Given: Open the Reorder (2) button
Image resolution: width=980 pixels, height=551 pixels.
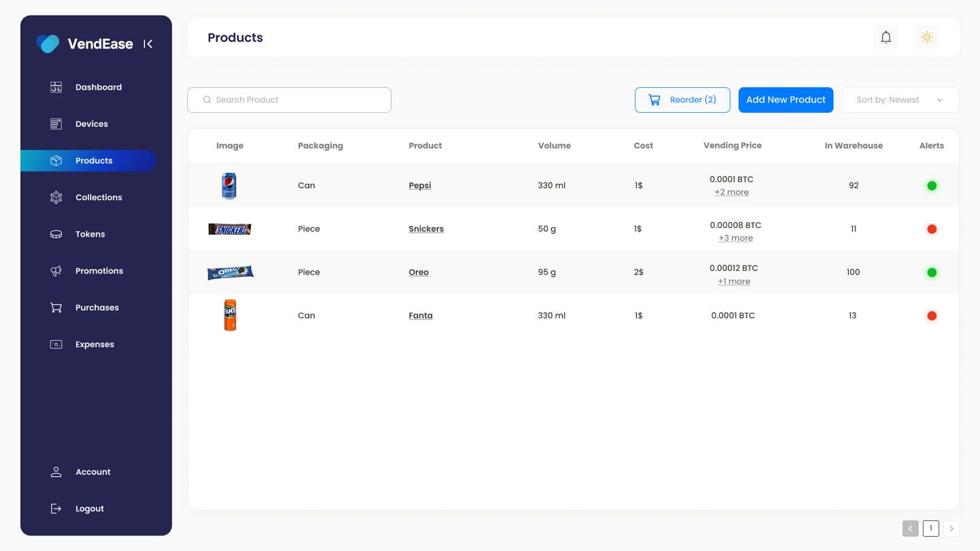Looking at the screenshot, I should pyautogui.click(x=683, y=100).
